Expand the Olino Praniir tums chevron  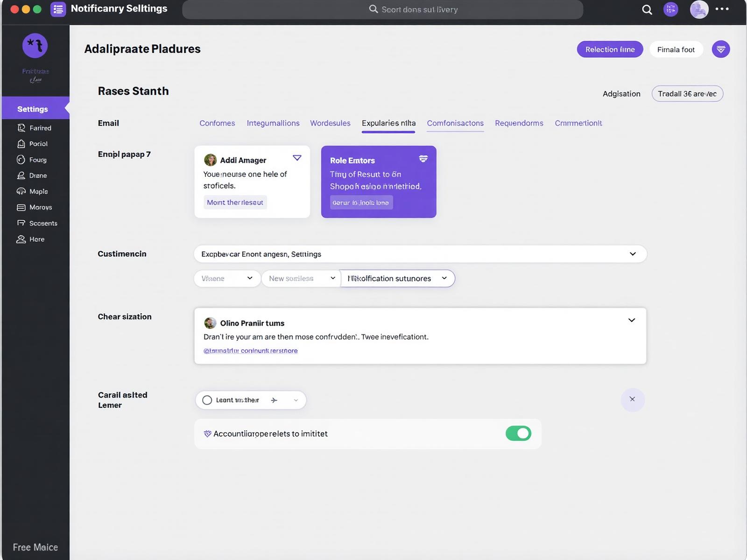(632, 320)
